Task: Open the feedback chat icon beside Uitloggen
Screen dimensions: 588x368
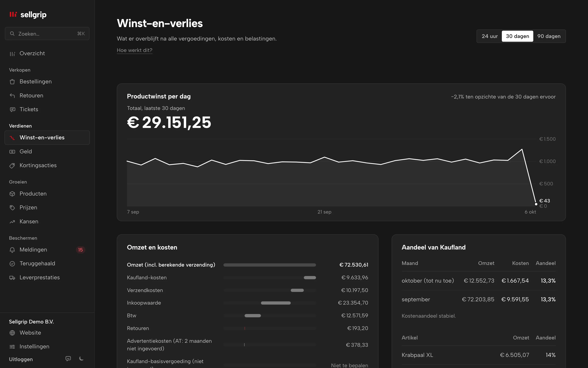Action: point(68,359)
